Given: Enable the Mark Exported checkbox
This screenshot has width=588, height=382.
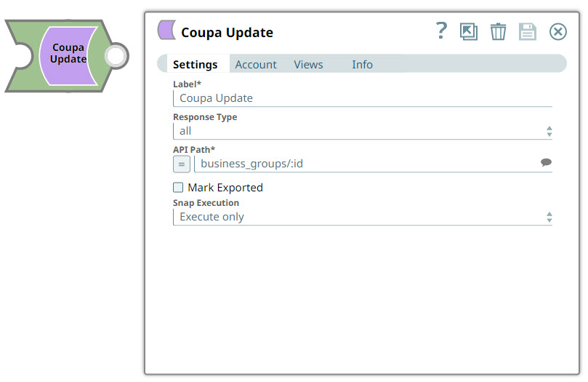Looking at the screenshot, I should click(178, 187).
